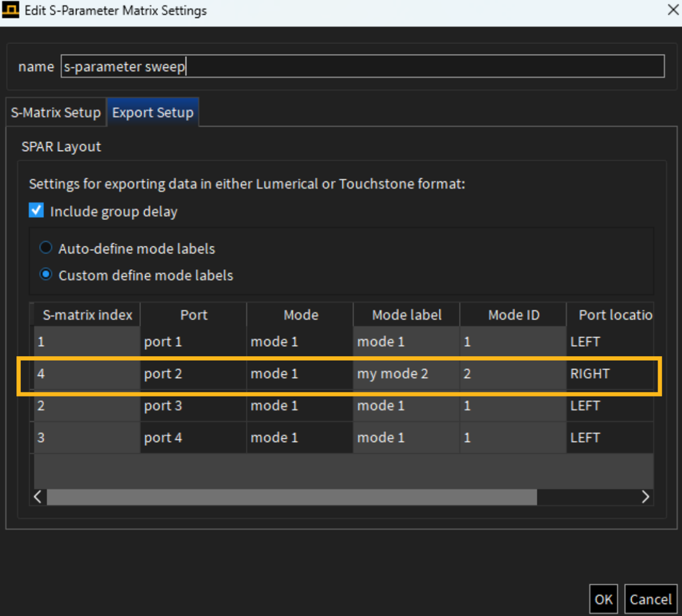Close the Edit S-Parameter Matrix Settings dialog

coord(673,10)
